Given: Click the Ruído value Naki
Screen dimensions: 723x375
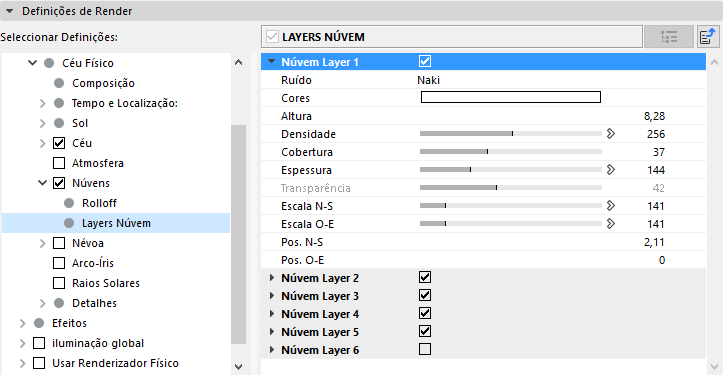Looking at the screenshot, I should 428,80.
